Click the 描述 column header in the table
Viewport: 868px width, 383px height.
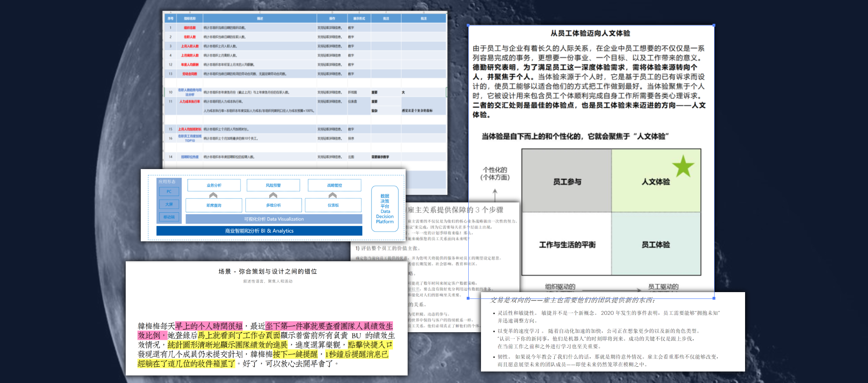click(x=260, y=18)
